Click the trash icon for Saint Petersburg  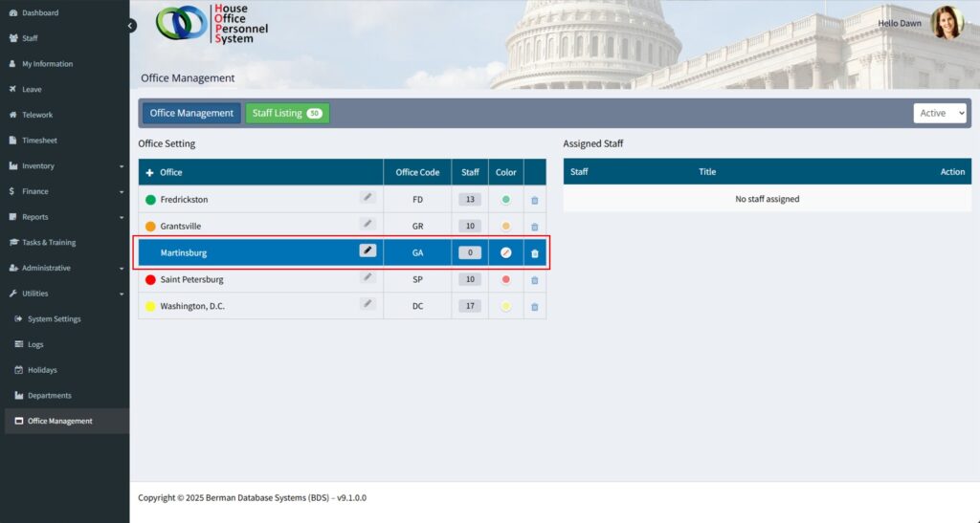pyautogui.click(x=534, y=280)
